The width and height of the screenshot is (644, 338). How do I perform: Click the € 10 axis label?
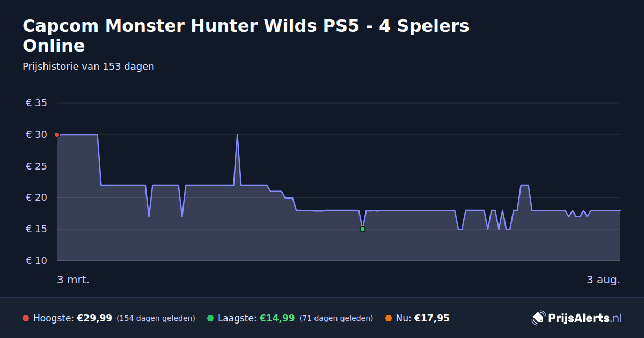pyautogui.click(x=36, y=261)
